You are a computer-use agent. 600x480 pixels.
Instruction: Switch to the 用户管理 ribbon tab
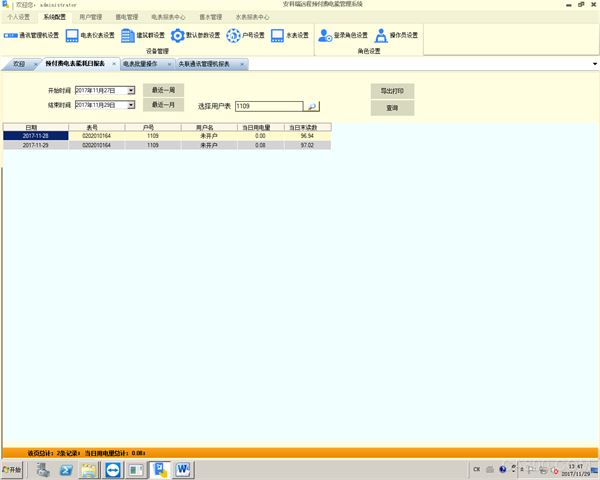click(x=91, y=17)
